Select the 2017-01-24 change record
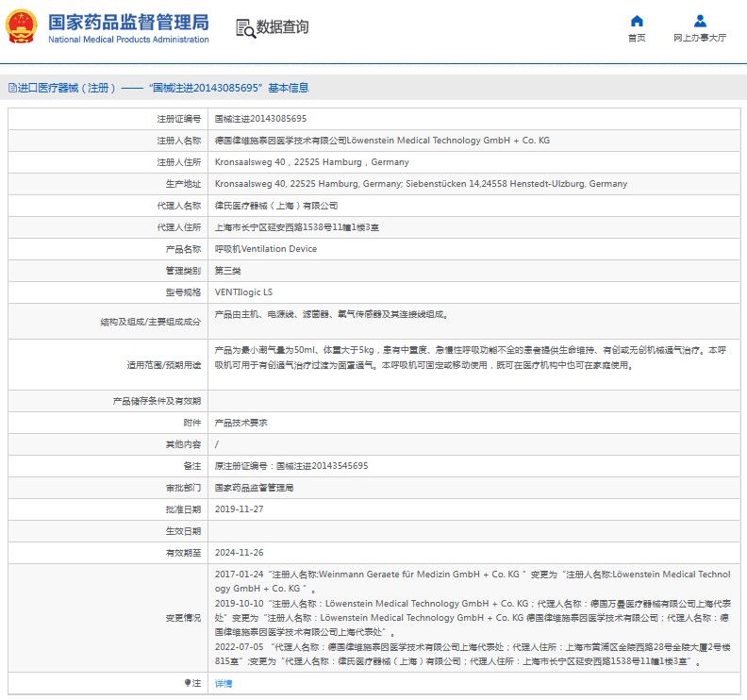 click(x=473, y=581)
